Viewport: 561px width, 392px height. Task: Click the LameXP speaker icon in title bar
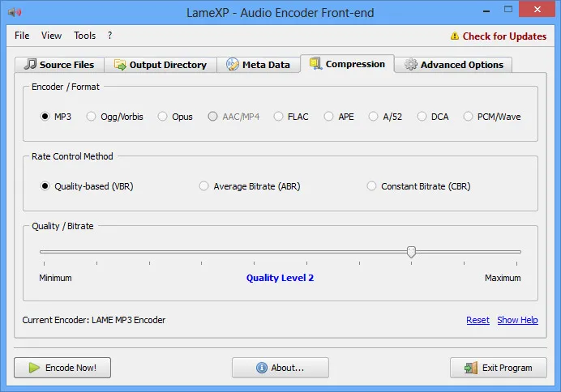pos(14,12)
